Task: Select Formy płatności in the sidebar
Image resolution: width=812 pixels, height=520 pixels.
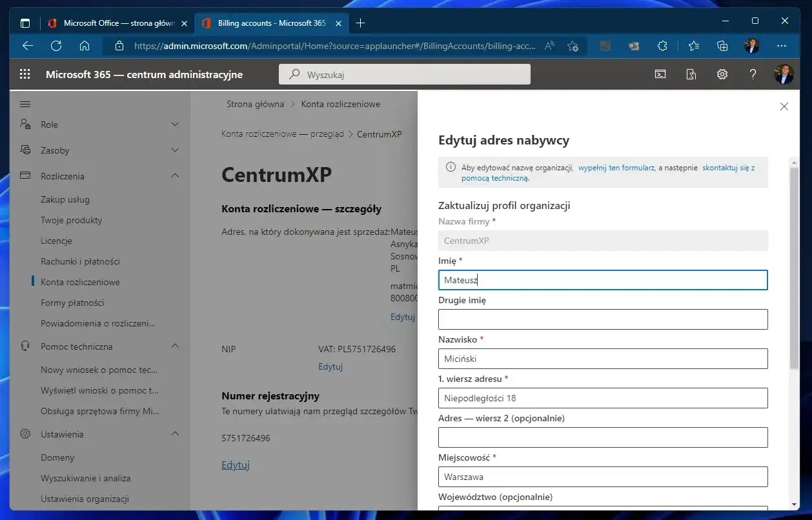Action: tap(72, 303)
